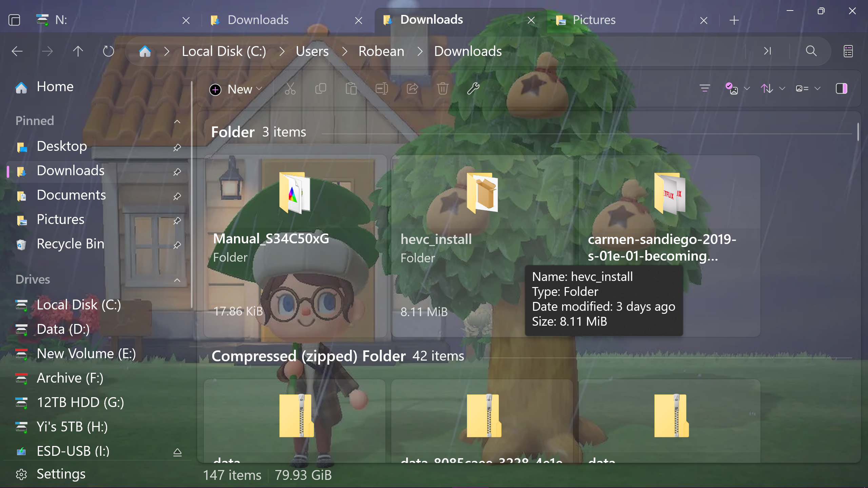This screenshot has width=868, height=488.
Task: Cut the selected item with scissors icon
Action: coord(290,89)
